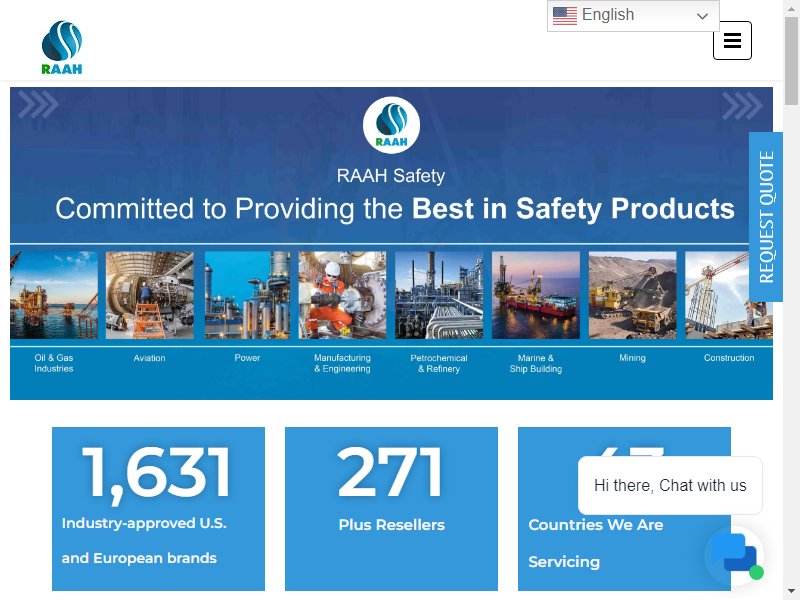Click the 'Construction' caption text
The height and width of the screenshot is (600, 800).
pyautogui.click(x=729, y=358)
